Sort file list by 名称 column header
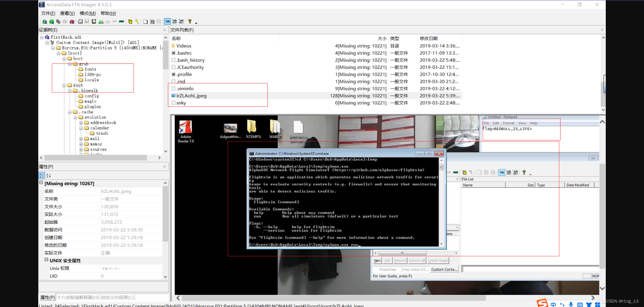Screen dimensions: 644x307 (x=225, y=38)
